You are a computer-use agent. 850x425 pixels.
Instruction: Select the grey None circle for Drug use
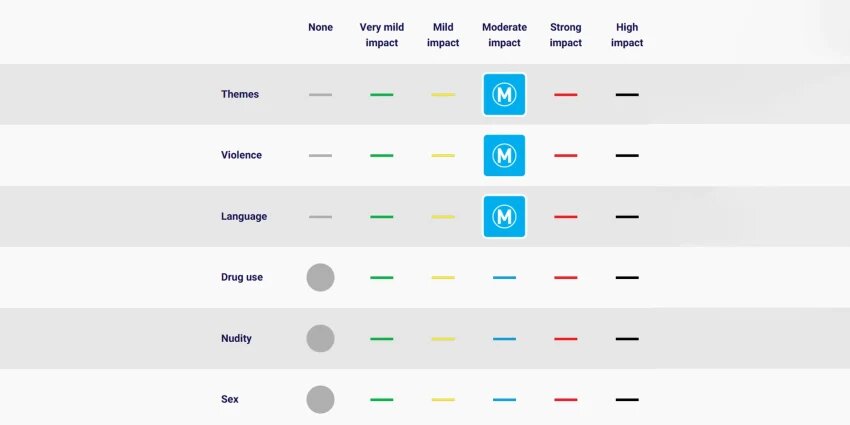point(320,278)
